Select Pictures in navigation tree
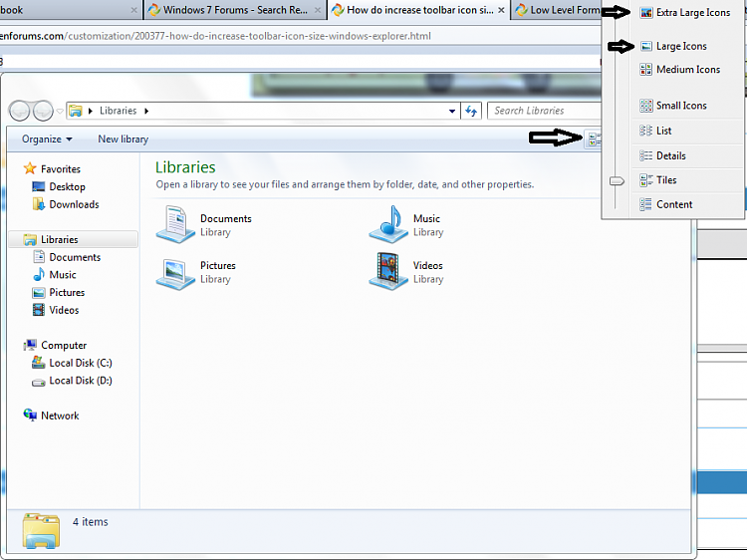 point(67,293)
